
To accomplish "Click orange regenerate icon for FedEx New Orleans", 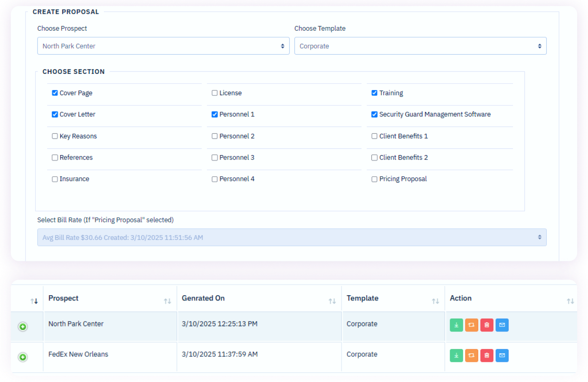I will click(471, 355).
